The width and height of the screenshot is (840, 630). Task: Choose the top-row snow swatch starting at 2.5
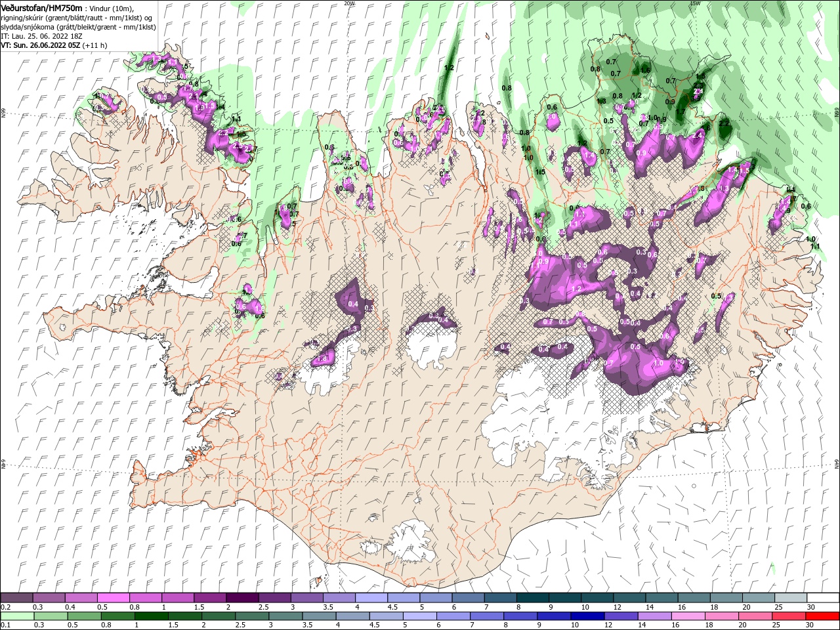click(274, 598)
